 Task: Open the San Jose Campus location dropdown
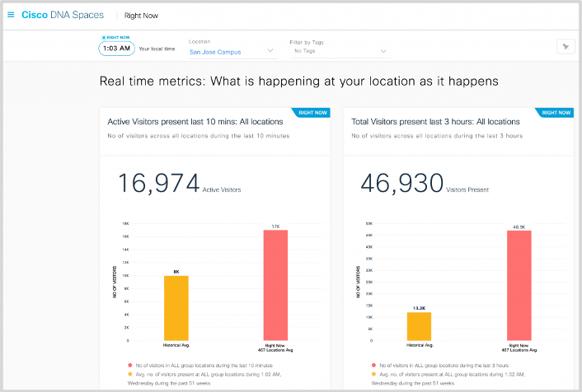[x=232, y=51]
